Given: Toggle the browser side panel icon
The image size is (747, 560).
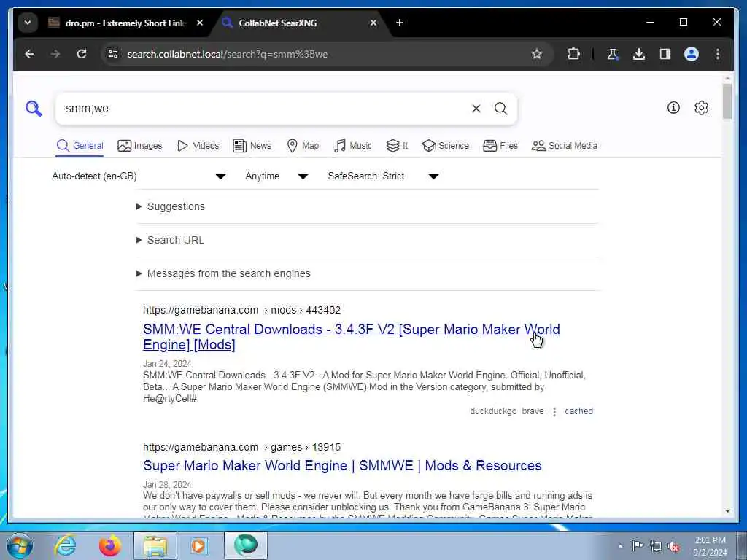Looking at the screenshot, I should point(665,54).
